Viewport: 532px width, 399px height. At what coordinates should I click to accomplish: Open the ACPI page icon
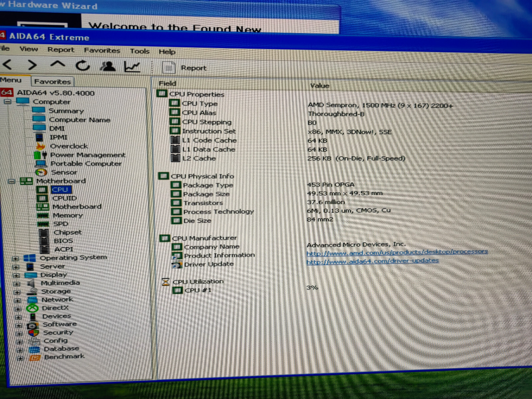pos(44,249)
